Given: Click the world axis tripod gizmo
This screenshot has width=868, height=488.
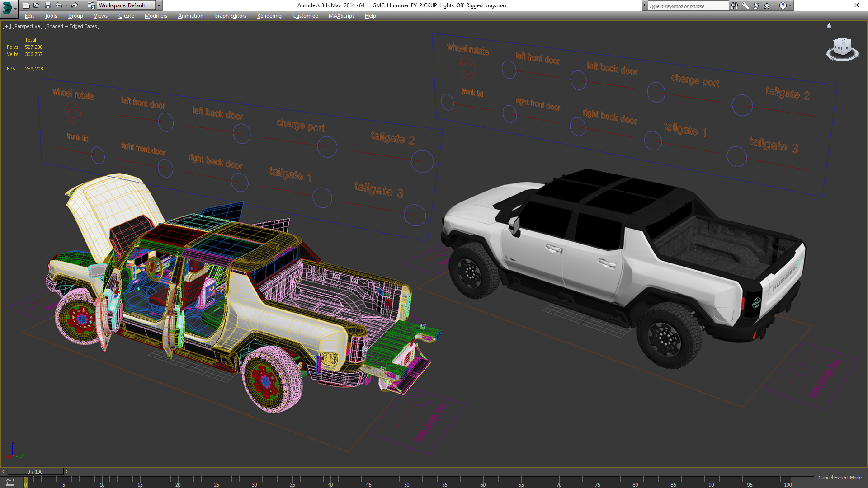Looking at the screenshot, I should [14, 451].
